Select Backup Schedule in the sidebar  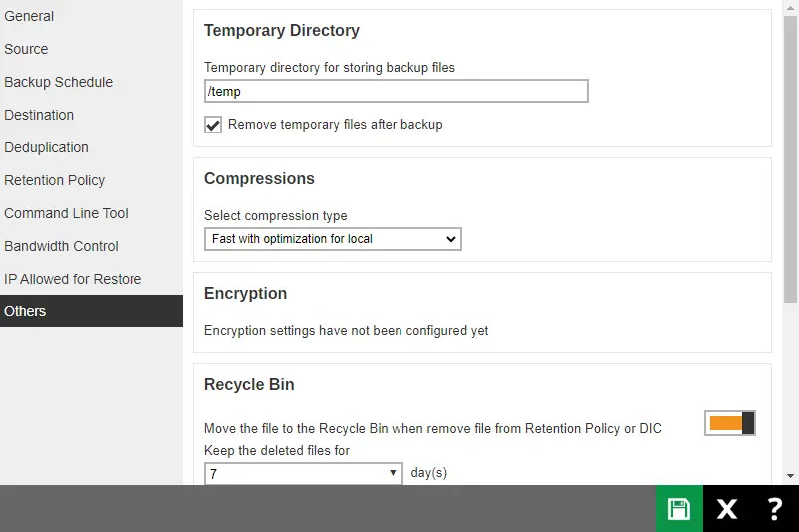coord(59,82)
